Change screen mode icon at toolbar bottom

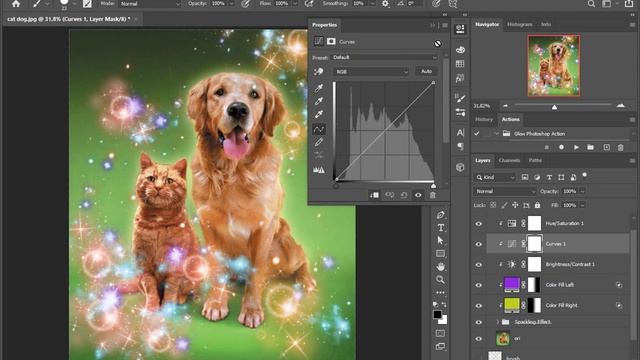coord(440,347)
